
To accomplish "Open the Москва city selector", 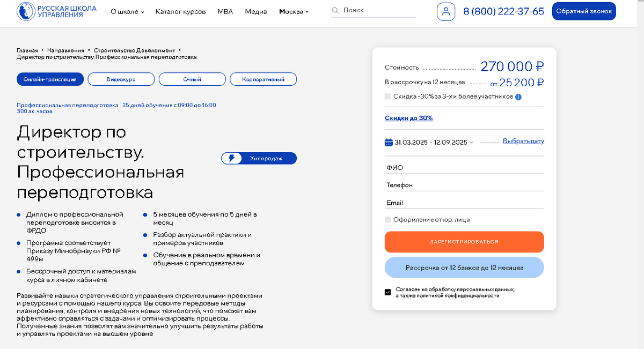I will coord(293,10).
